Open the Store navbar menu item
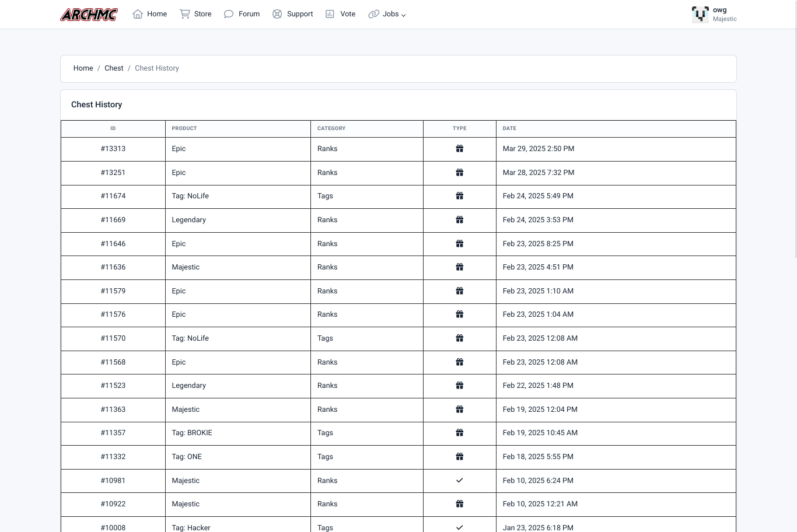The image size is (797, 532). [x=195, y=14]
